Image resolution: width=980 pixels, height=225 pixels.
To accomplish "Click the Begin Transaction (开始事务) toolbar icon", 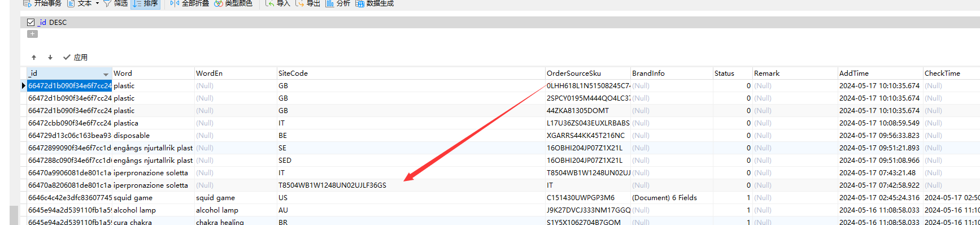I will click(x=27, y=3).
